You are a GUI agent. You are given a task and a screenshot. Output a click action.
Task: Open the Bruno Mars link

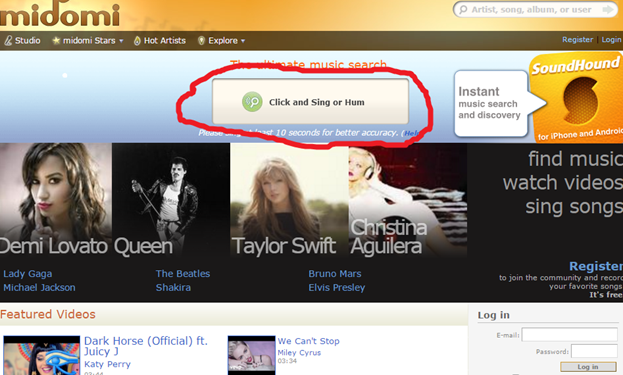pos(335,274)
